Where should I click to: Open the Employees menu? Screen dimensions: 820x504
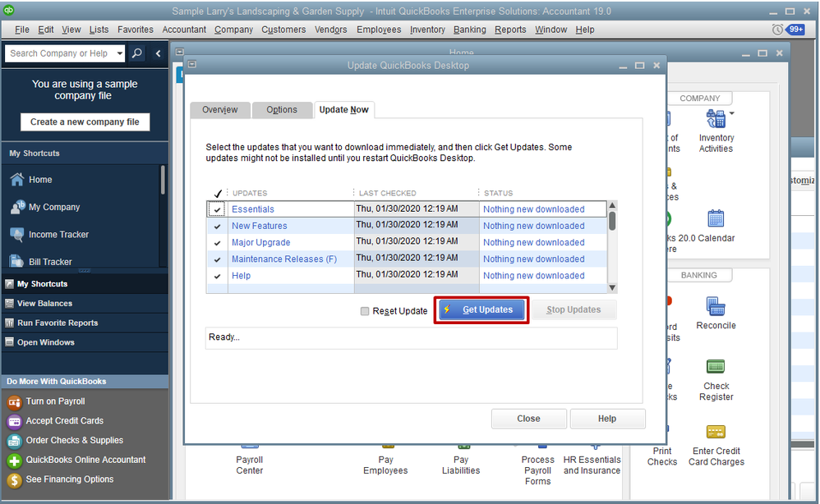click(x=379, y=30)
